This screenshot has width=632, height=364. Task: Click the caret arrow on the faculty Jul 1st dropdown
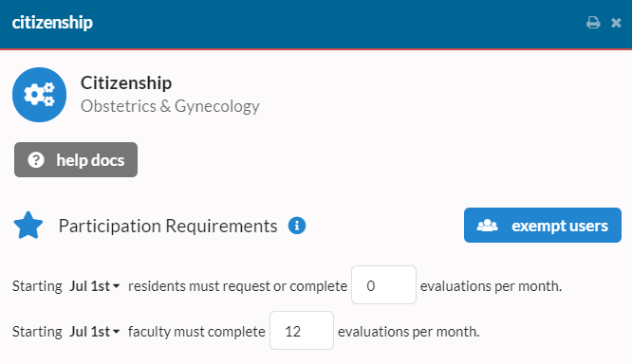116,332
